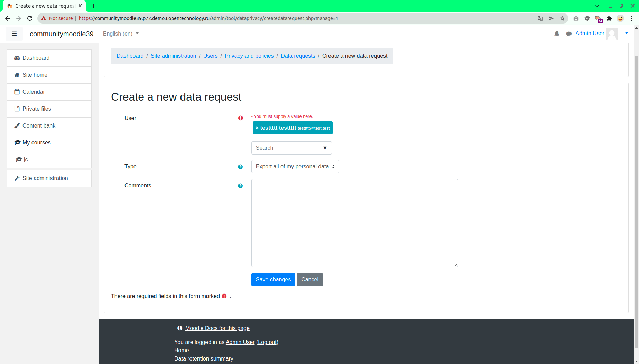Open the messages speech bubble icon
The width and height of the screenshot is (639, 364).
(x=569, y=34)
